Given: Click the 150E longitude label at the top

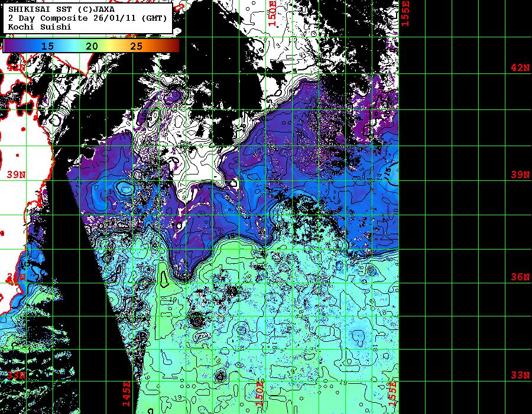Looking at the screenshot, I should 272,12.
